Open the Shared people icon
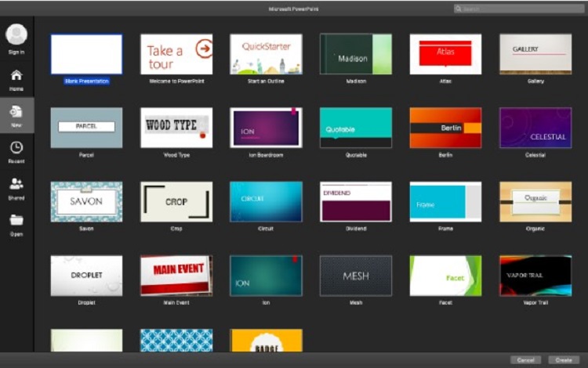 (16, 184)
